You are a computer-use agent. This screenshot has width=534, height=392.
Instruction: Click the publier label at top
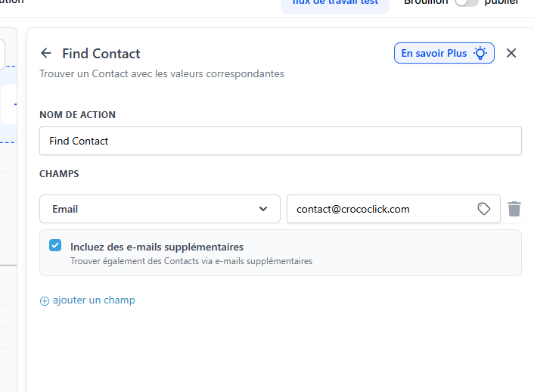tap(501, 2)
